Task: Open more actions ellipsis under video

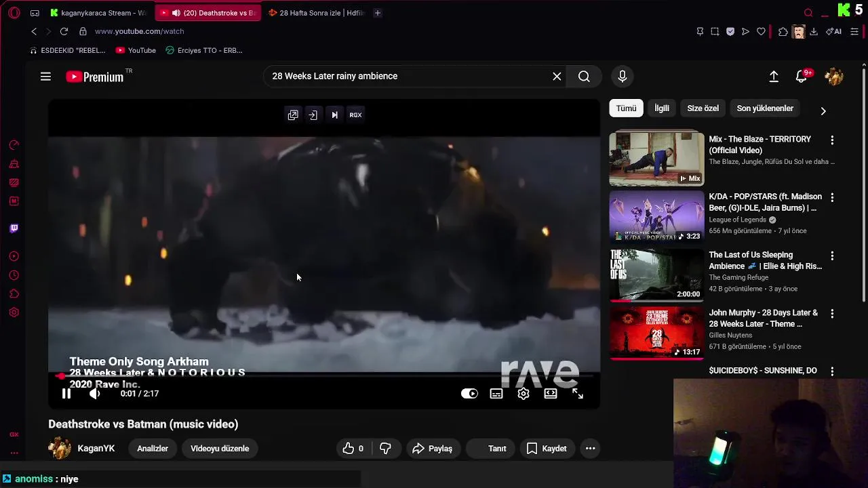Action: pos(590,449)
